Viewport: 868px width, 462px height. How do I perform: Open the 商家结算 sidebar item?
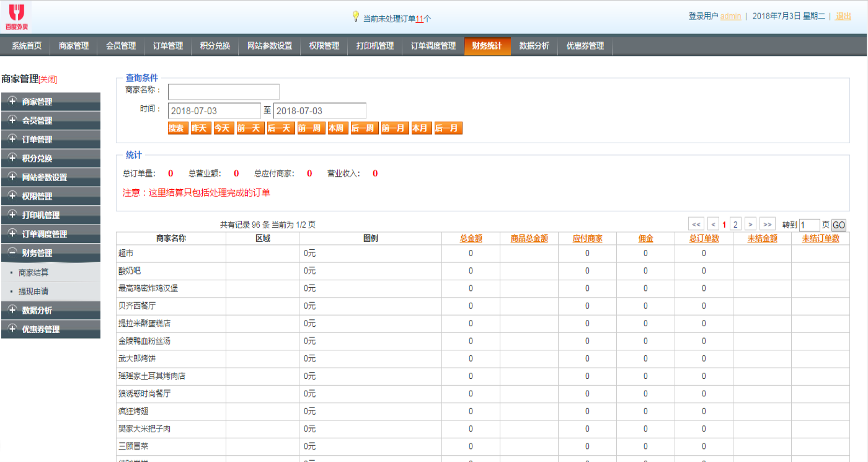(x=33, y=272)
